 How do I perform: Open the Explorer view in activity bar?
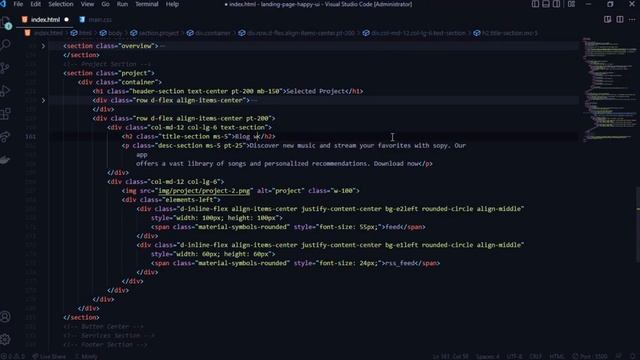tap(6, 23)
